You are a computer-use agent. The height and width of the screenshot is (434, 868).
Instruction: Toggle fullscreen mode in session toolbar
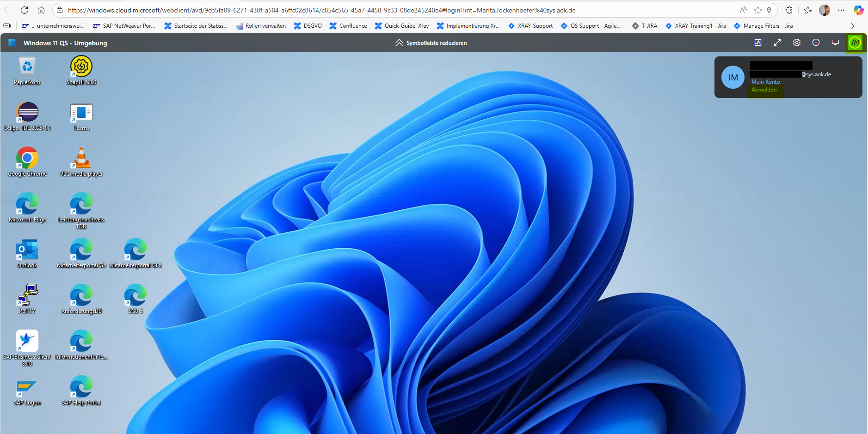click(777, 43)
